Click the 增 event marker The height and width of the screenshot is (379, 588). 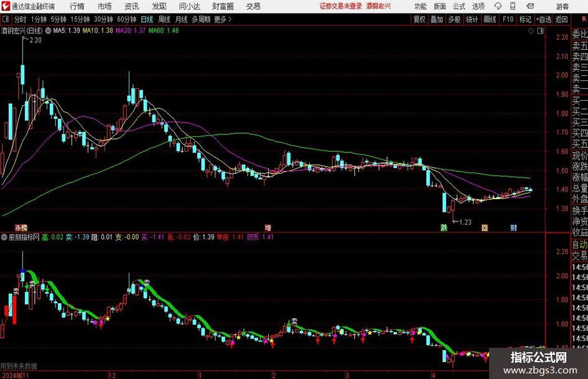[268, 227]
